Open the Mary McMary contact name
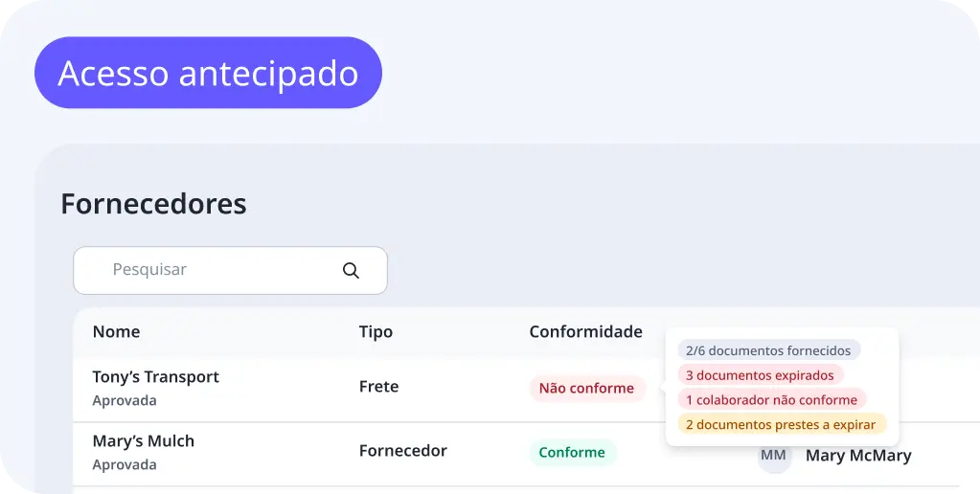This screenshot has width=980, height=494. (858, 457)
